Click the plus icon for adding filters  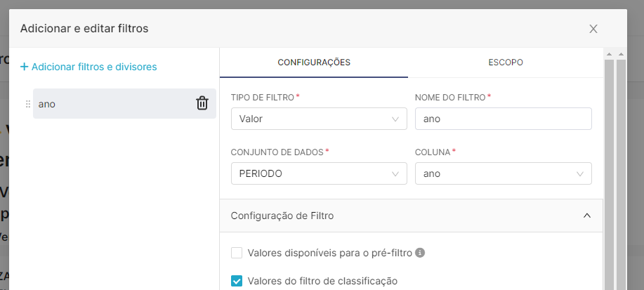[25, 67]
